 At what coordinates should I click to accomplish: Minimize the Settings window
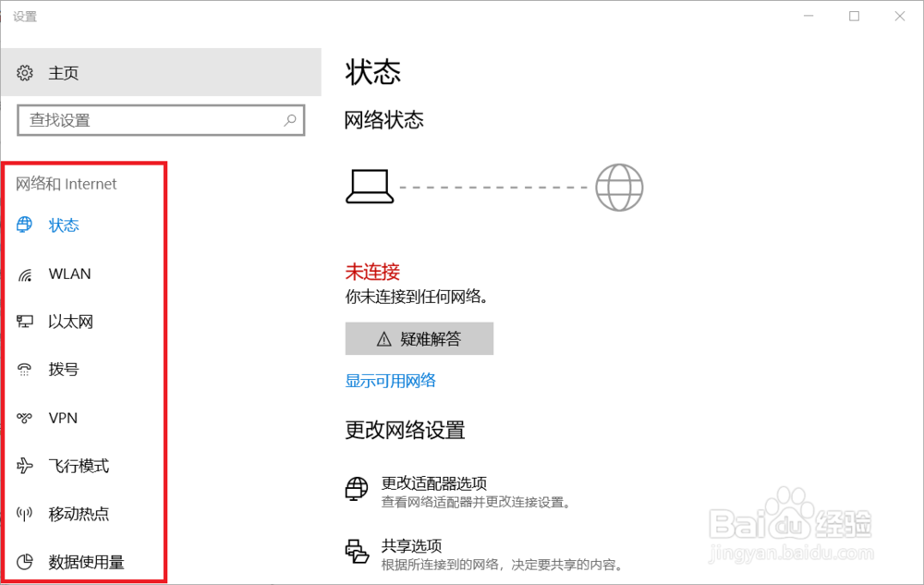[808, 16]
